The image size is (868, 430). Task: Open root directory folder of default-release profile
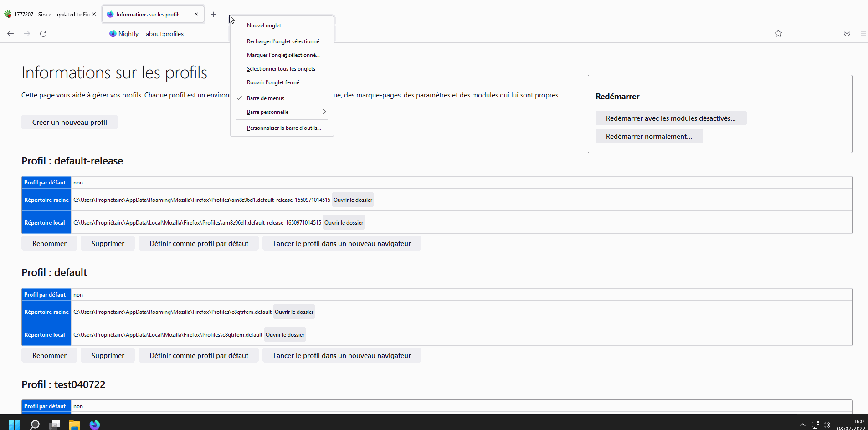tap(353, 200)
